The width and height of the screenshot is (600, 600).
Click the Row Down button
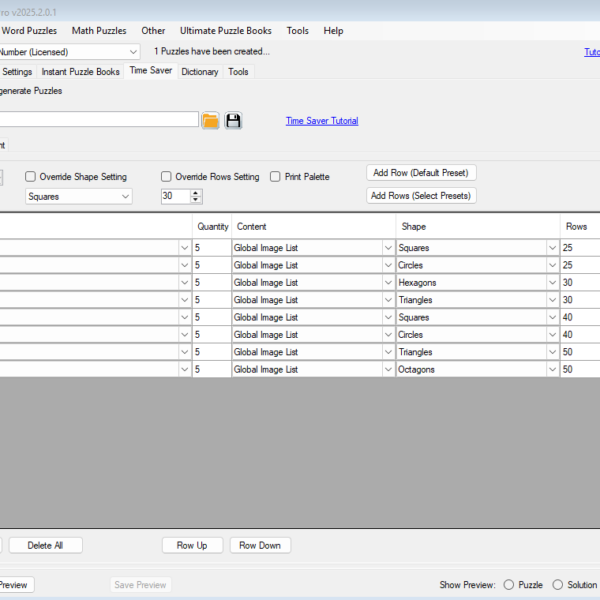click(261, 545)
